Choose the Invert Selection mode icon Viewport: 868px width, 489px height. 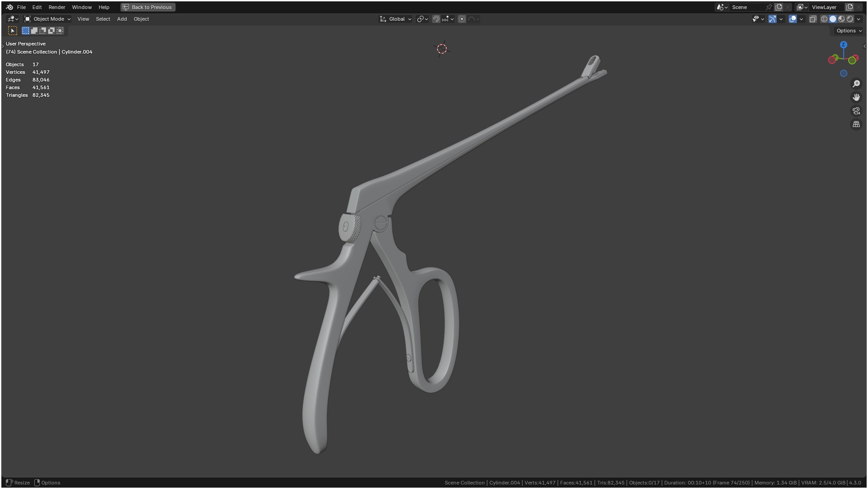[x=51, y=31]
